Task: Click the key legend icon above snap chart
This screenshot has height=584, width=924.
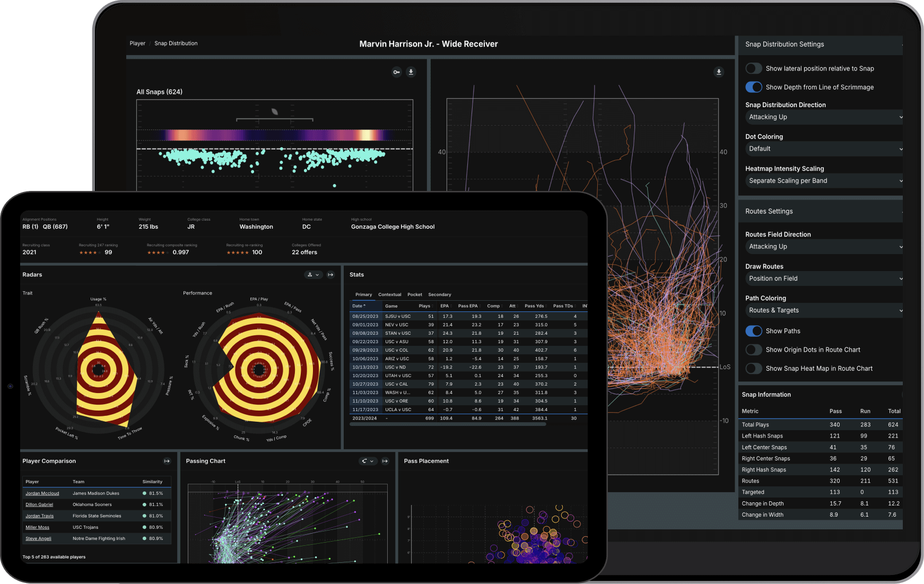Action: click(396, 72)
